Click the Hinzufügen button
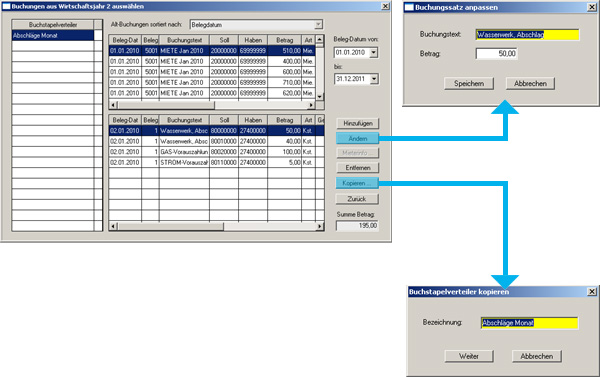 click(x=357, y=123)
